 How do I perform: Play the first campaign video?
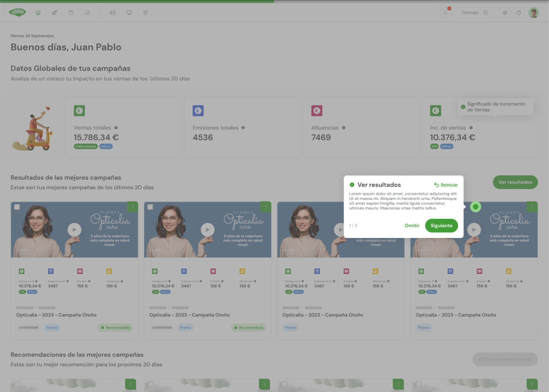pyautogui.click(x=74, y=230)
